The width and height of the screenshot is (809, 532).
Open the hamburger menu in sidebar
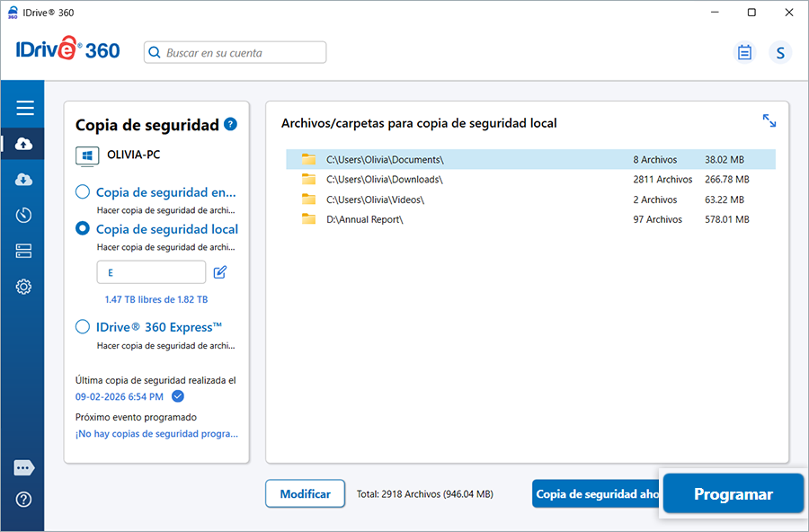(24, 109)
